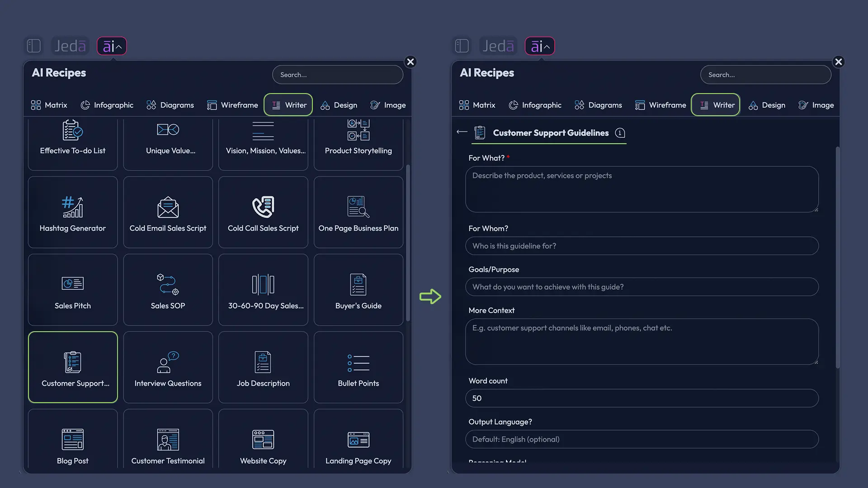
Task: Toggle the sidebar panel icon in left window
Action: 34,46
